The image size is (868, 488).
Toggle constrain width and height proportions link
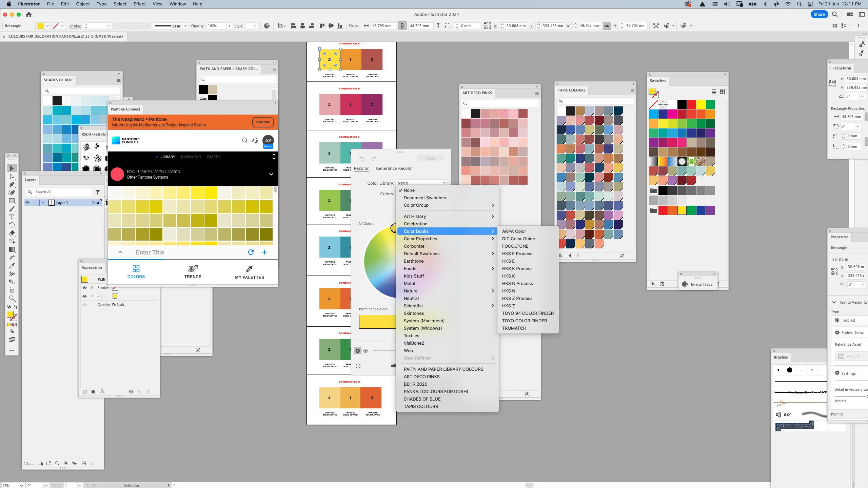click(x=607, y=26)
